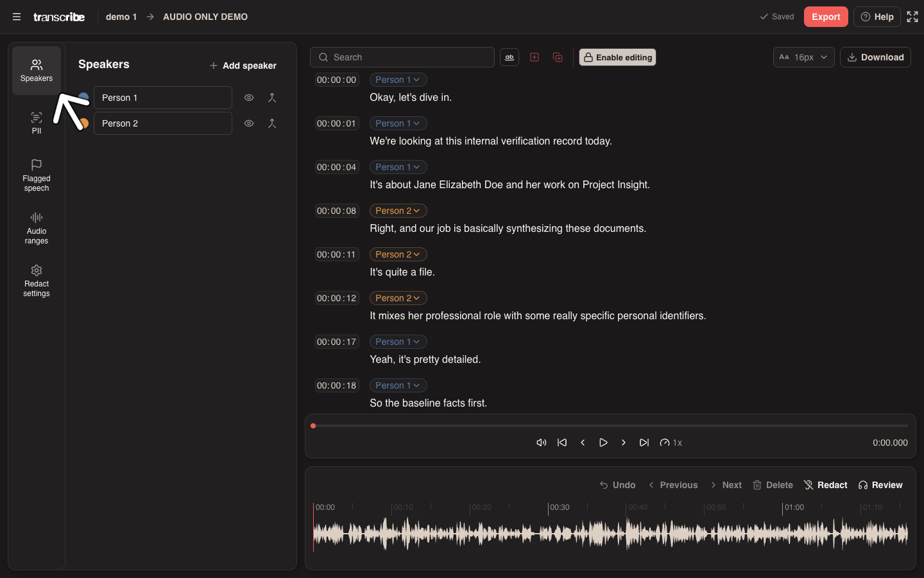Play the audio

tap(603, 442)
